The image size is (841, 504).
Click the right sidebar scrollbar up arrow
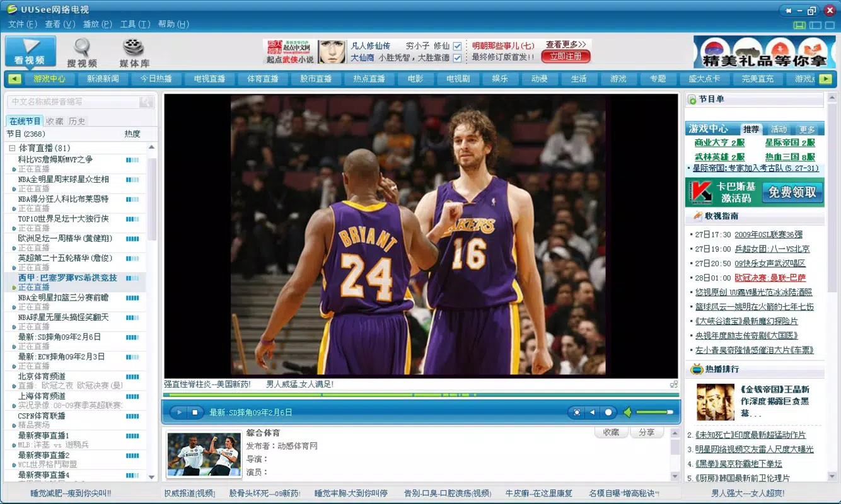coord(832,97)
